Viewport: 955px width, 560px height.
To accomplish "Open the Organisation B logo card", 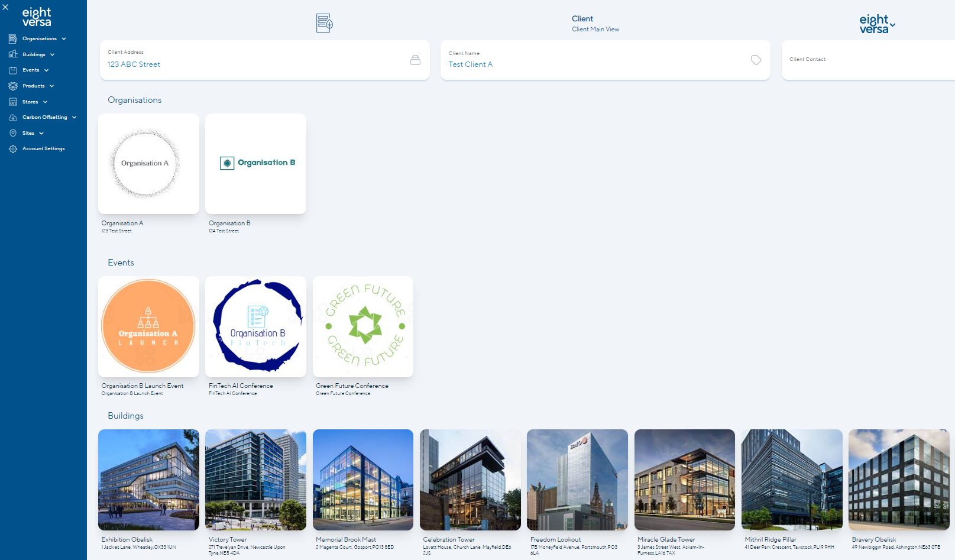I will point(255,164).
